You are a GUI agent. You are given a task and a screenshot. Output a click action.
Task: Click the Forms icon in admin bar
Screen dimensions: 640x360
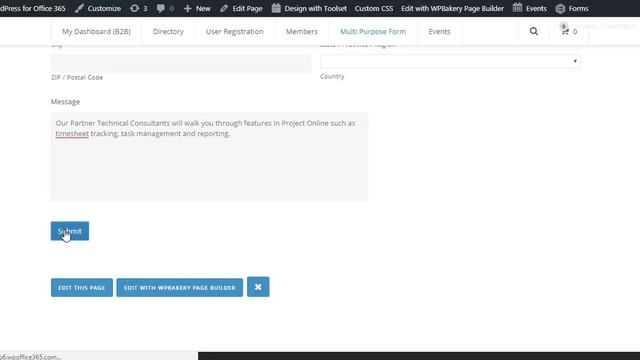(560, 8)
